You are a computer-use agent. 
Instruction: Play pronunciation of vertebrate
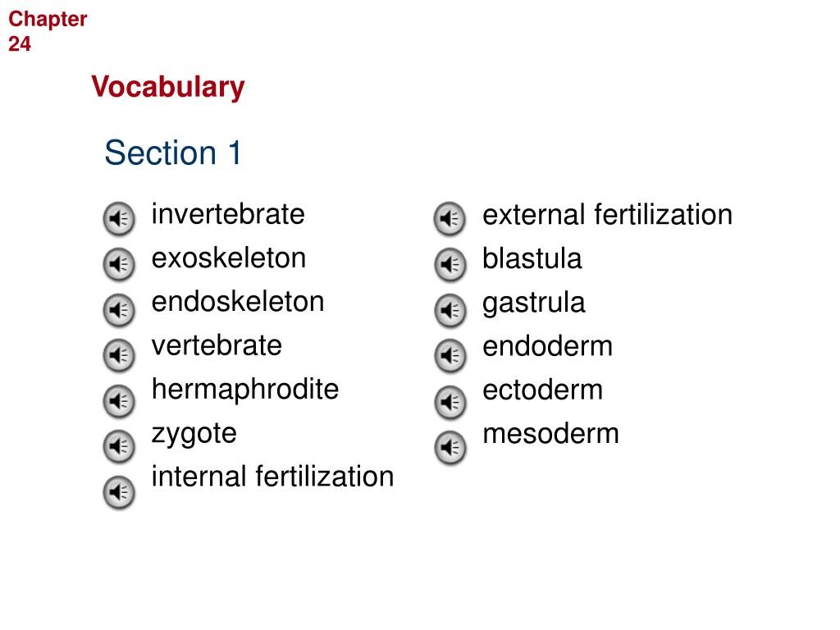point(118,355)
